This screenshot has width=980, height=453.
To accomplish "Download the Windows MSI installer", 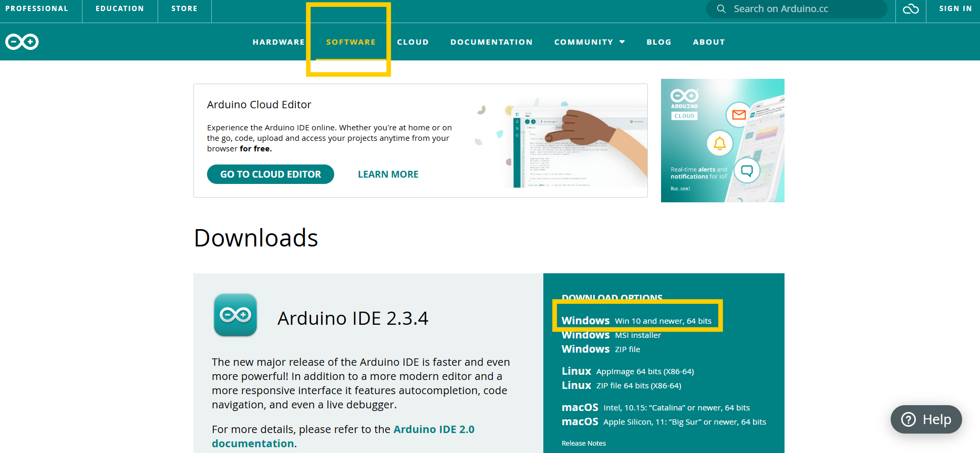I will pos(611,335).
